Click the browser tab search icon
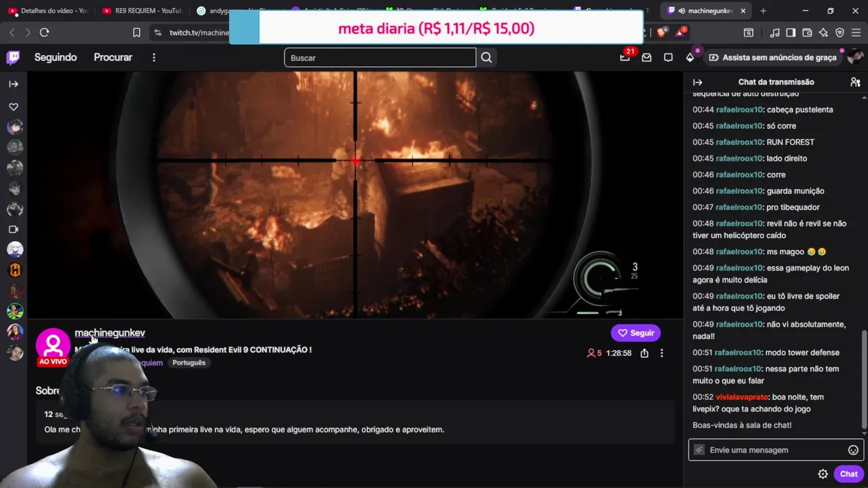The image size is (868, 488). point(749,33)
